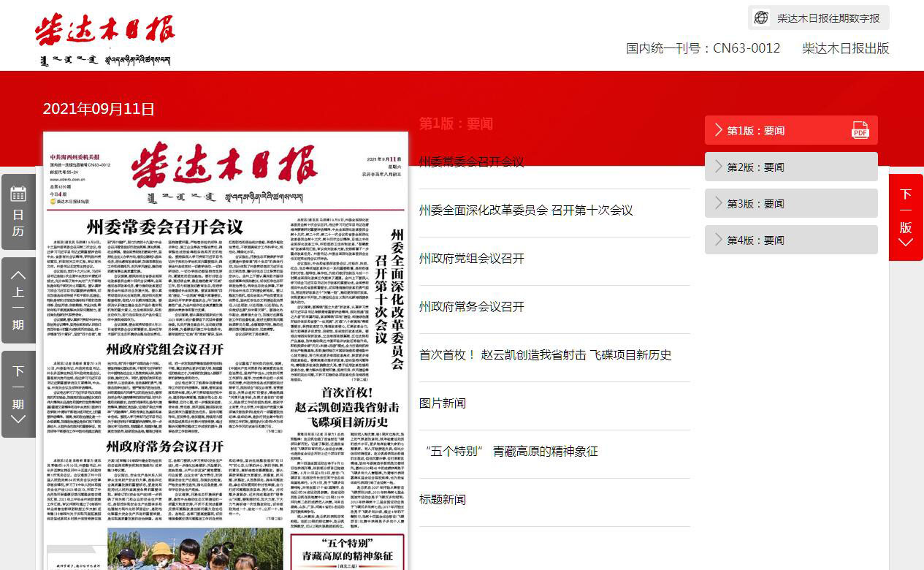Expand the 第4版：要闻 chevron
This screenshot has height=570, width=924.
coord(719,240)
